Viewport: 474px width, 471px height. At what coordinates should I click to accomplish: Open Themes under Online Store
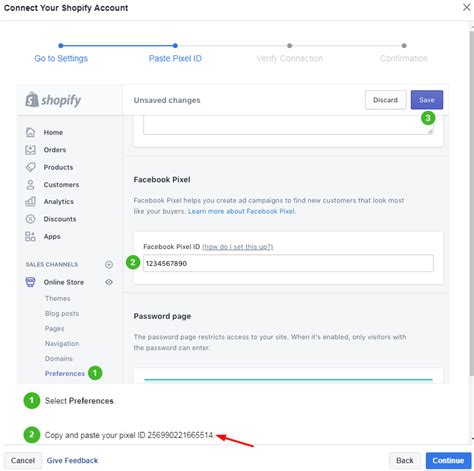(58, 298)
